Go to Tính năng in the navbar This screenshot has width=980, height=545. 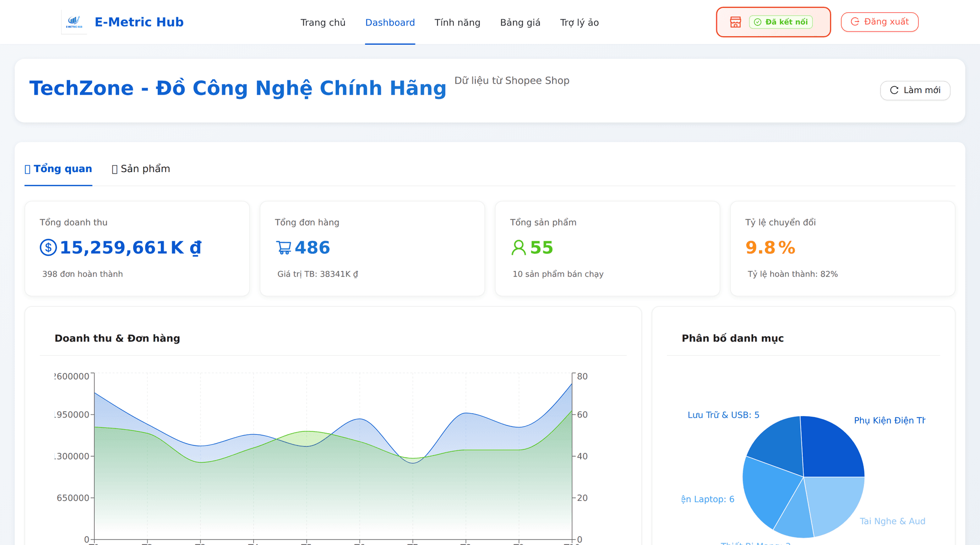pyautogui.click(x=457, y=23)
